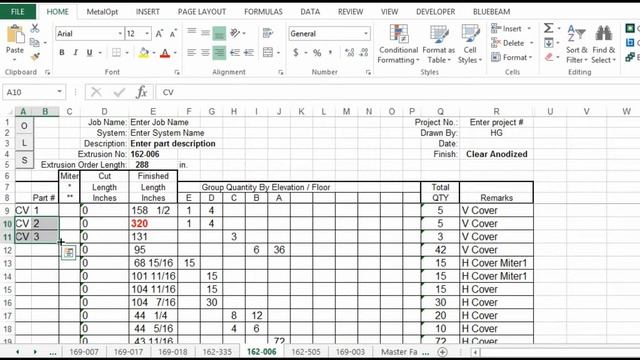
Task: Open Cell Styles gallery
Action: click(x=470, y=44)
